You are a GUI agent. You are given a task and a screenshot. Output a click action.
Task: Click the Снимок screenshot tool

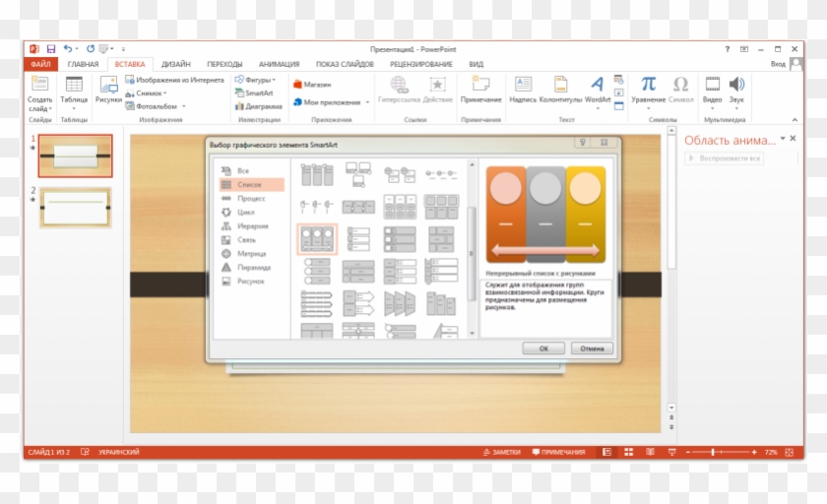click(x=146, y=94)
